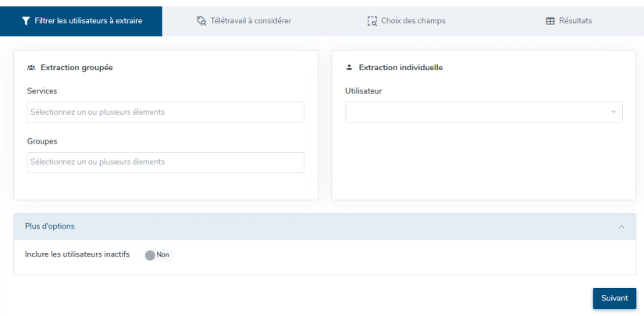
Task: Open the Services multi-select field
Action: click(165, 112)
